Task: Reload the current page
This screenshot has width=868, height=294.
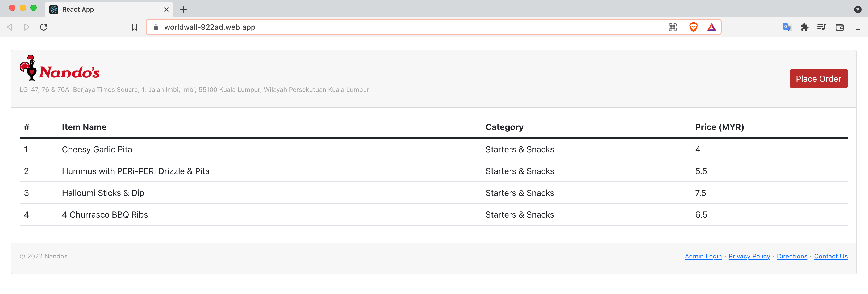Action: coord(44,27)
